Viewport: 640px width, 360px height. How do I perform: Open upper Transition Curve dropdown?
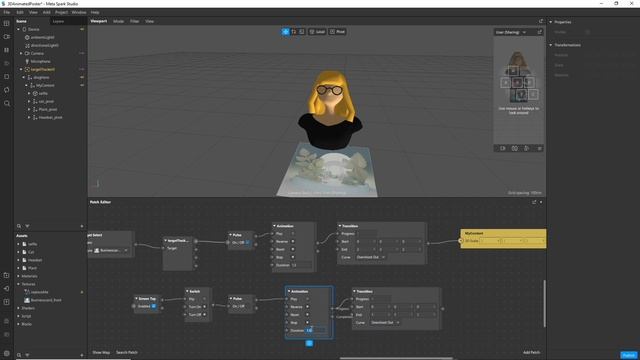pos(371,257)
